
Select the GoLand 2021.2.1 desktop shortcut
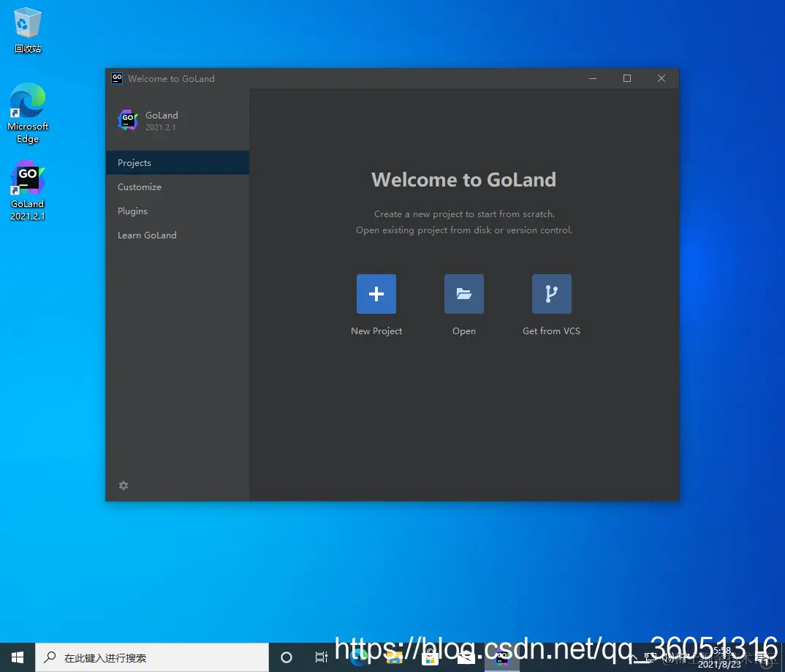tap(28, 191)
